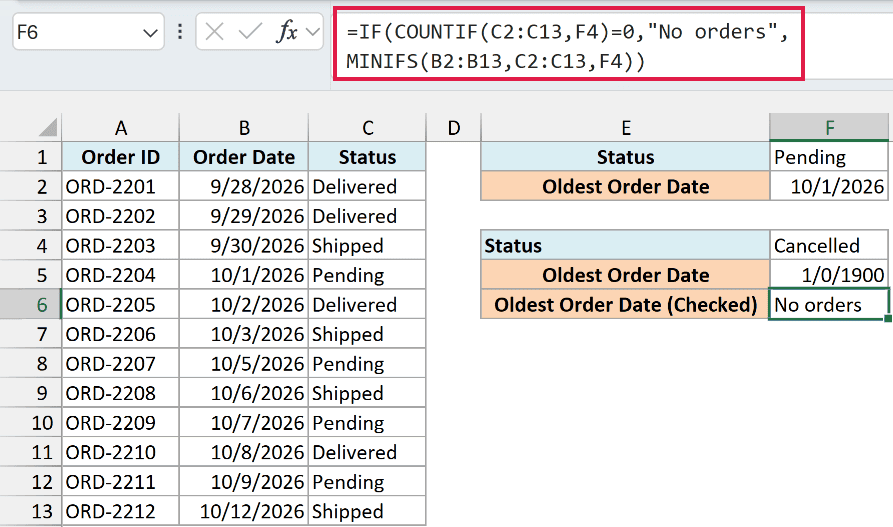893x527 pixels.
Task: Click the 'Order ID' header cell
Action: coord(120,157)
